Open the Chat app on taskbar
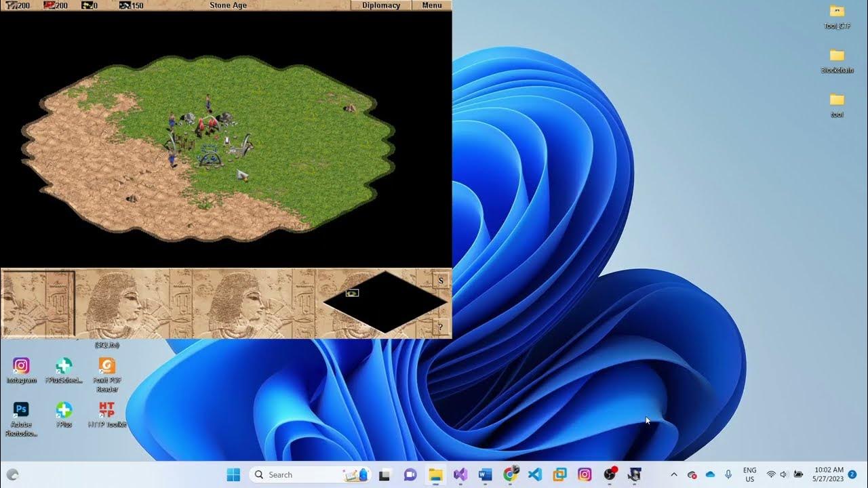The width and height of the screenshot is (868, 488). click(410, 474)
